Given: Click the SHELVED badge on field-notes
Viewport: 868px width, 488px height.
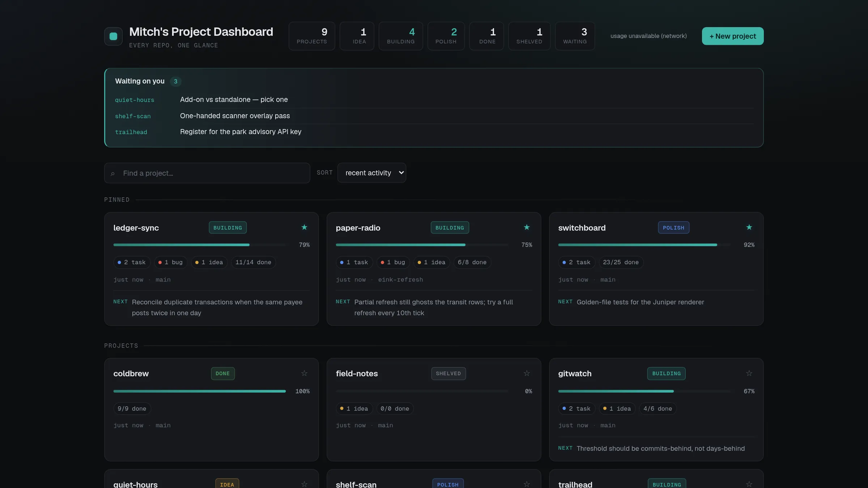Looking at the screenshot, I should [x=448, y=374].
